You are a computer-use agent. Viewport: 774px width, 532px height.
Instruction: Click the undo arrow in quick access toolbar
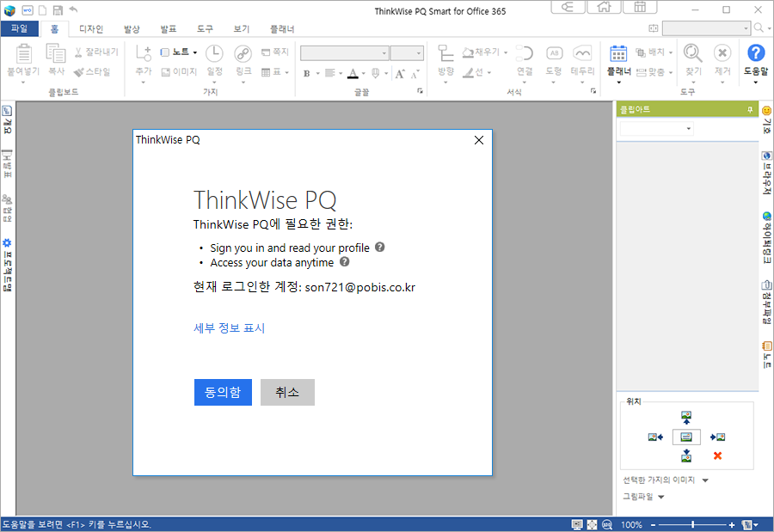(x=73, y=9)
